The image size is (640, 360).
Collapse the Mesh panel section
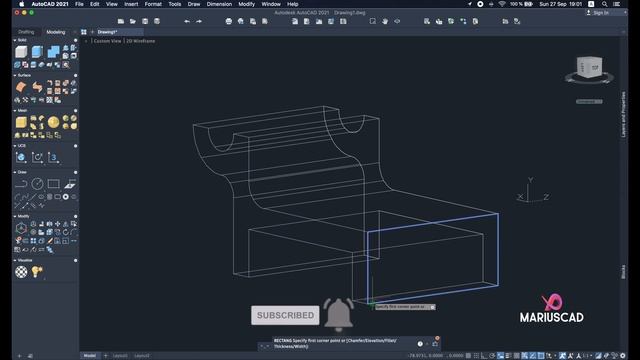coord(15,110)
